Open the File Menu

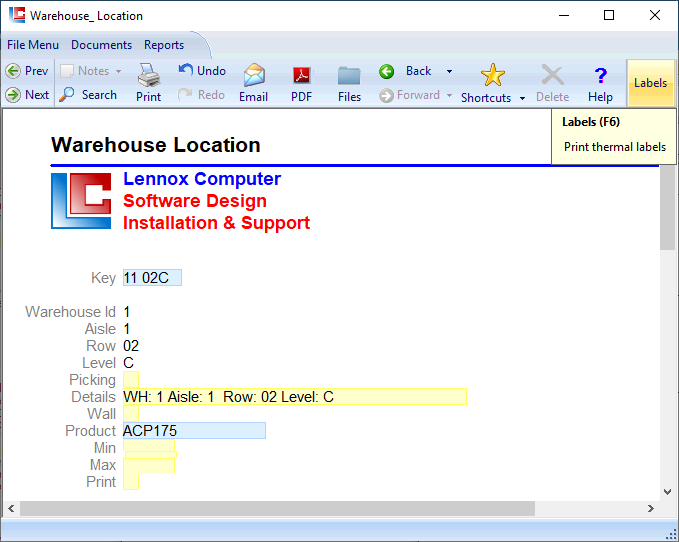(33, 45)
